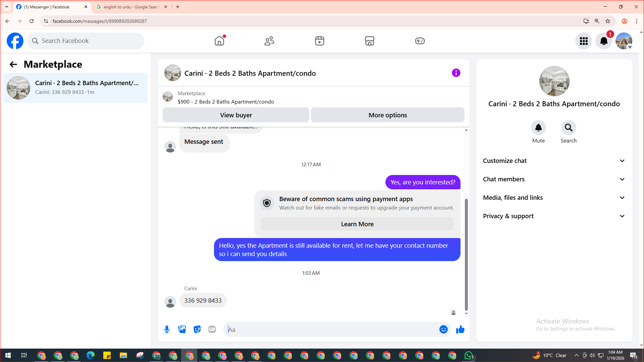
Task: Go back from Marketplace with arrow
Action: 13,64
